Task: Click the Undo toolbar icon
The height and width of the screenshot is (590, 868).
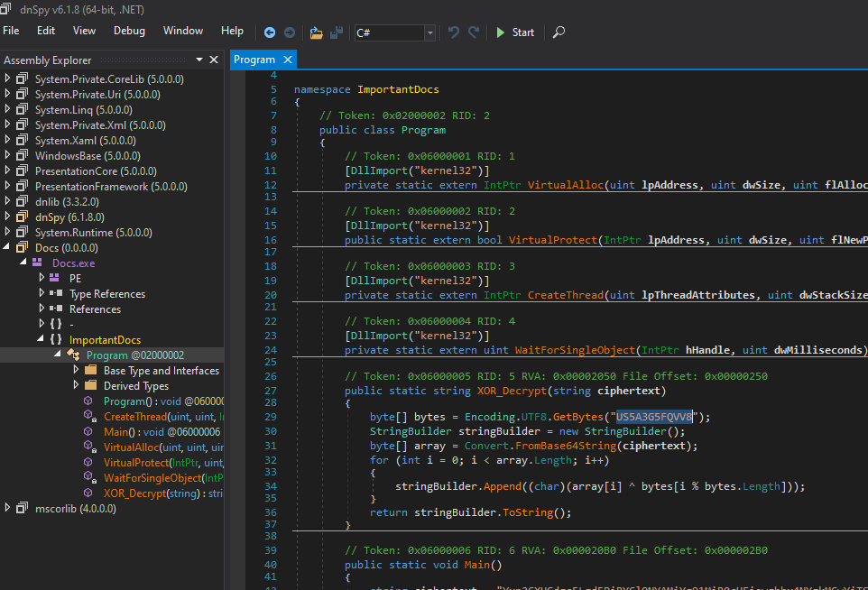Action: (x=454, y=32)
